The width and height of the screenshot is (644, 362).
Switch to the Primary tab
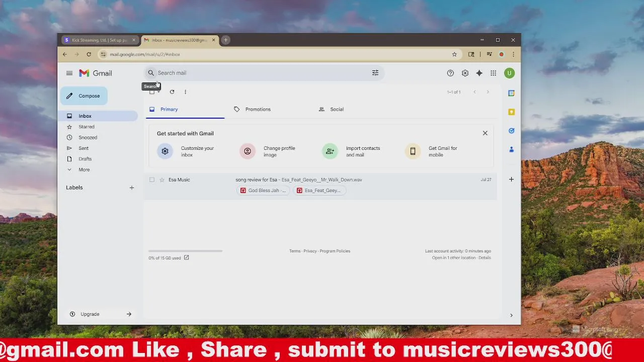(185, 109)
